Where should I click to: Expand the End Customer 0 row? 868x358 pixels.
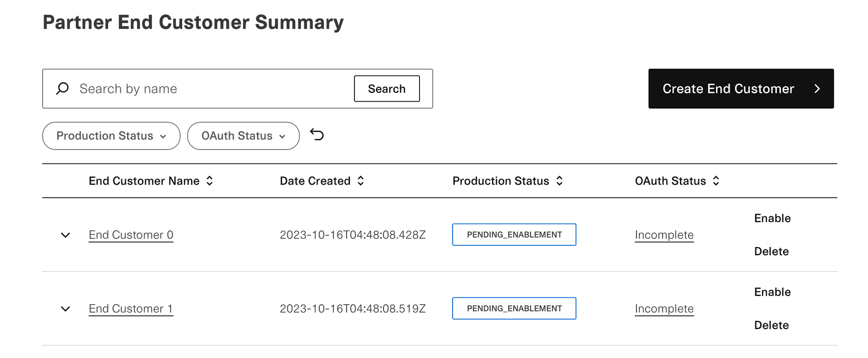[66, 235]
